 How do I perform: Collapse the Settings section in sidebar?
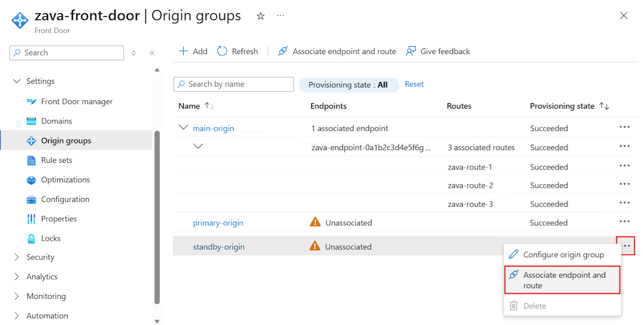coord(16,81)
